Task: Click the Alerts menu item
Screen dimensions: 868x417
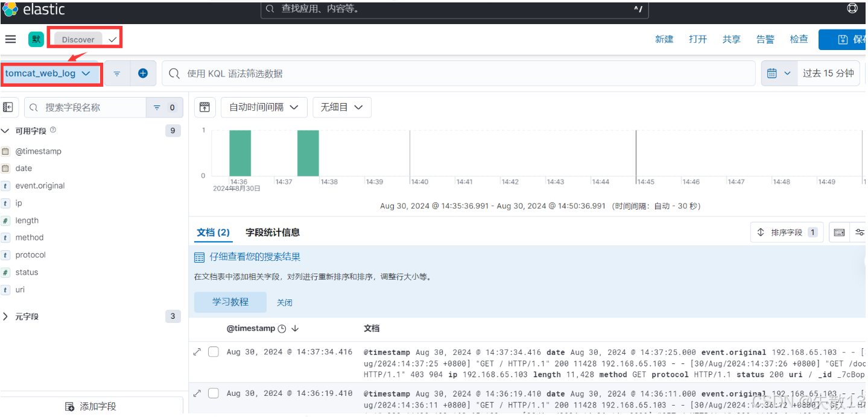Action: [x=765, y=39]
